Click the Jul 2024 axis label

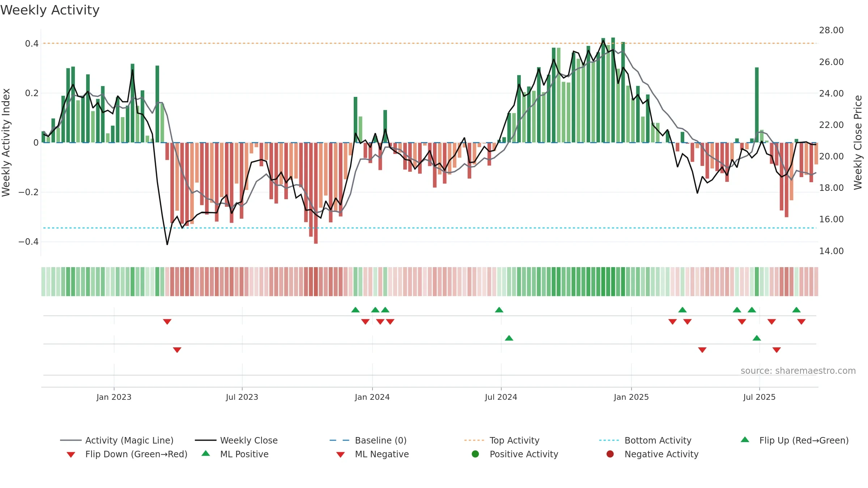[x=501, y=397]
